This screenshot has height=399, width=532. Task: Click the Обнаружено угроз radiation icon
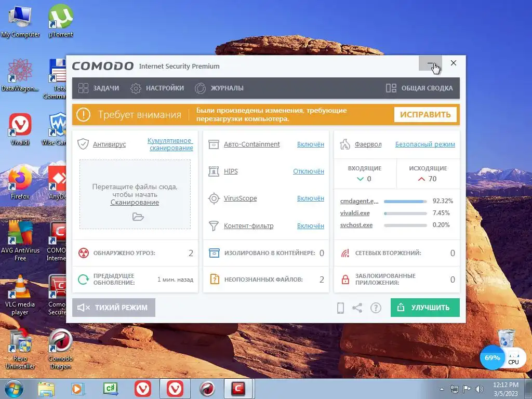[84, 253]
